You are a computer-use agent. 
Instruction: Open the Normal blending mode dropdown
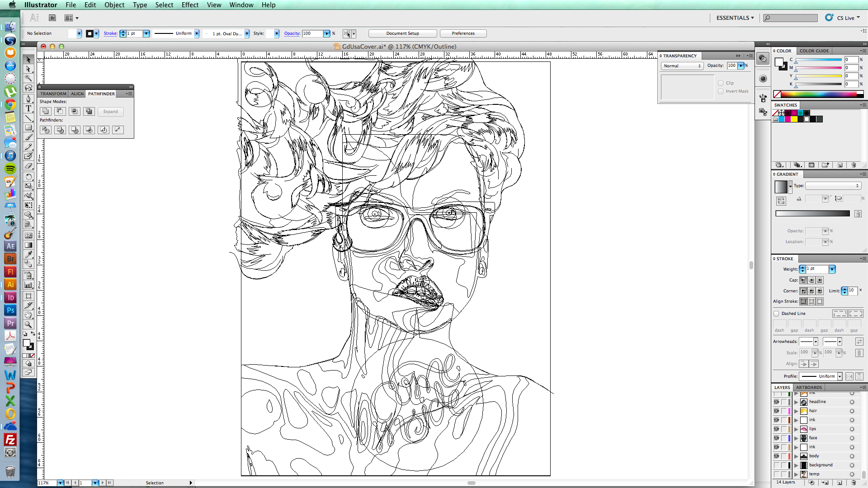[x=682, y=66]
